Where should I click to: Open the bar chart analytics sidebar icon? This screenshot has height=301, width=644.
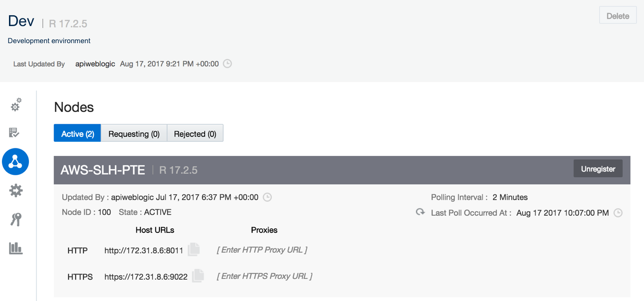[16, 248]
